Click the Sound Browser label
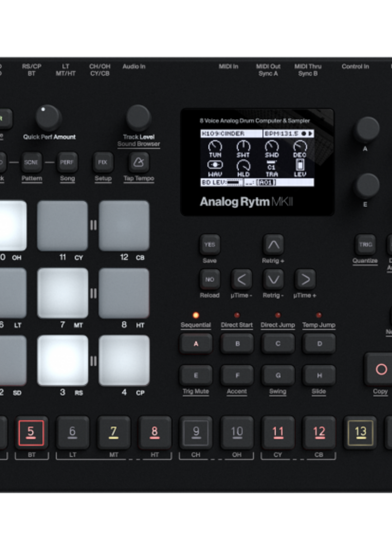392x549 pixels. point(139,144)
